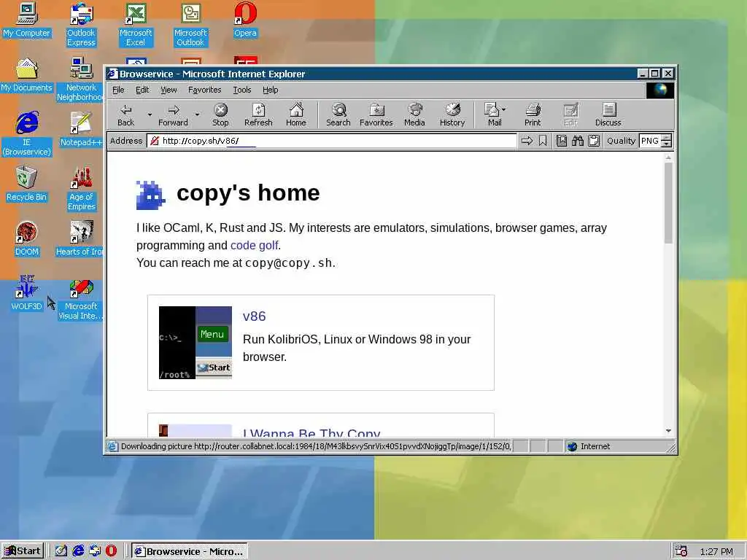This screenshot has width=747, height=560.
Task: Refresh the current page
Action: point(258,114)
